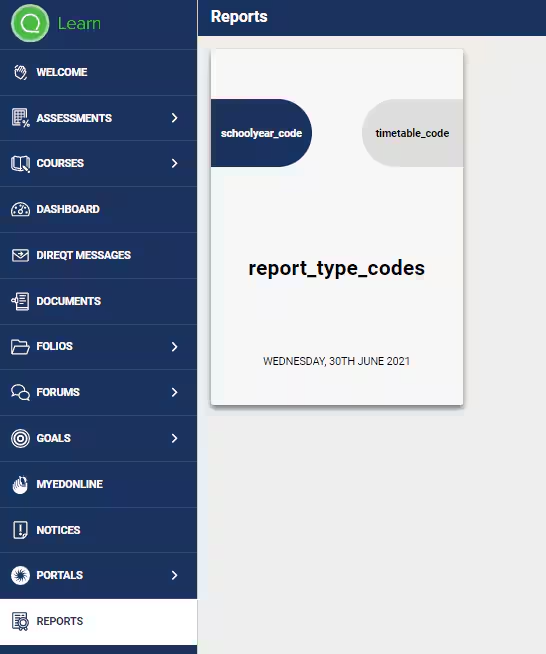Image resolution: width=546 pixels, height=654 pixels.
Task: Open the Dashboard menu item
Action: pyautogui.click(x=98, y=209)
